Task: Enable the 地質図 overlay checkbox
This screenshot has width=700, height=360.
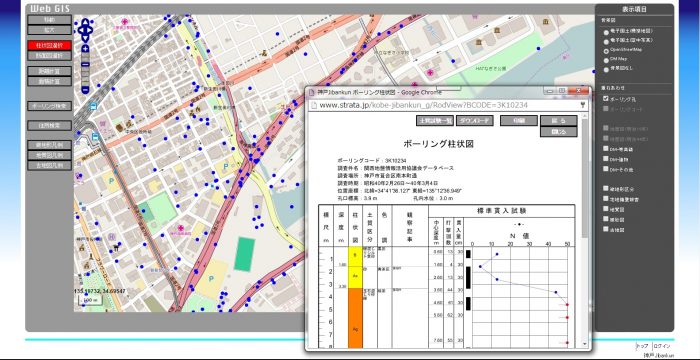Action: pos(606,209)
